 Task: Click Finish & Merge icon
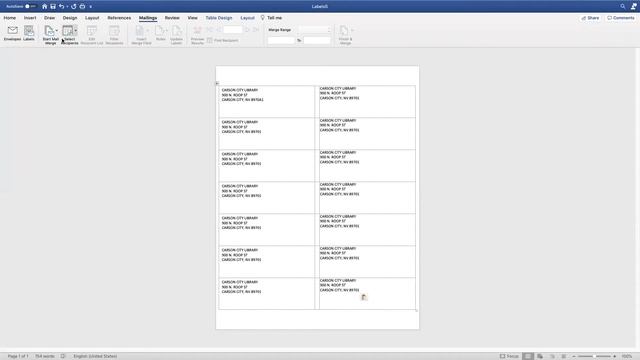click(x=344, y=31)
